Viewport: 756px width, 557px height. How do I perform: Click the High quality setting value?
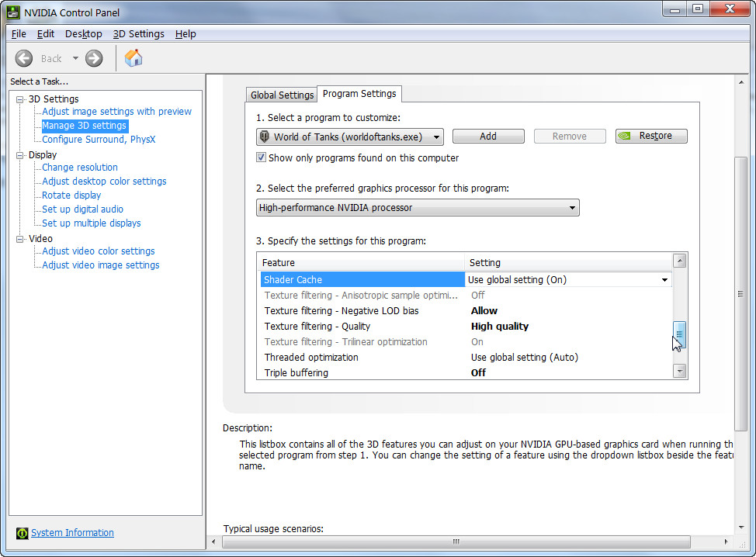500,326
